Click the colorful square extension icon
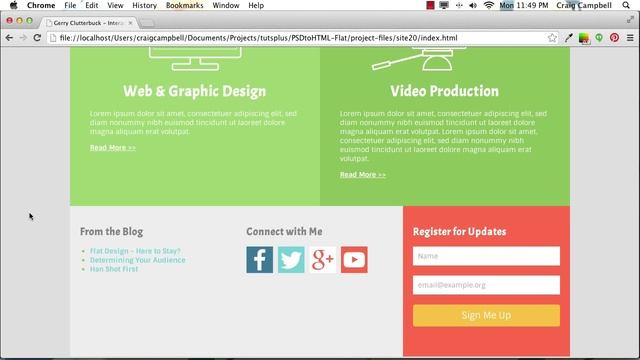 (x=584, y=38)
